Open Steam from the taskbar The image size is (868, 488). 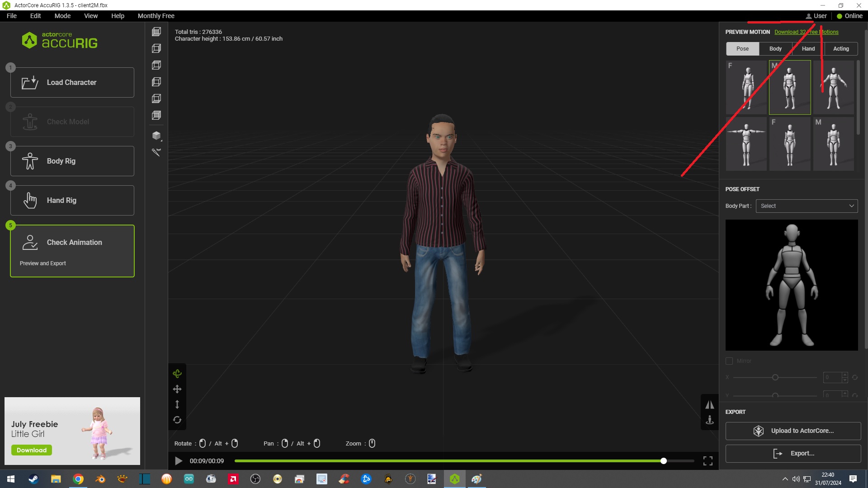click(33, 479)
